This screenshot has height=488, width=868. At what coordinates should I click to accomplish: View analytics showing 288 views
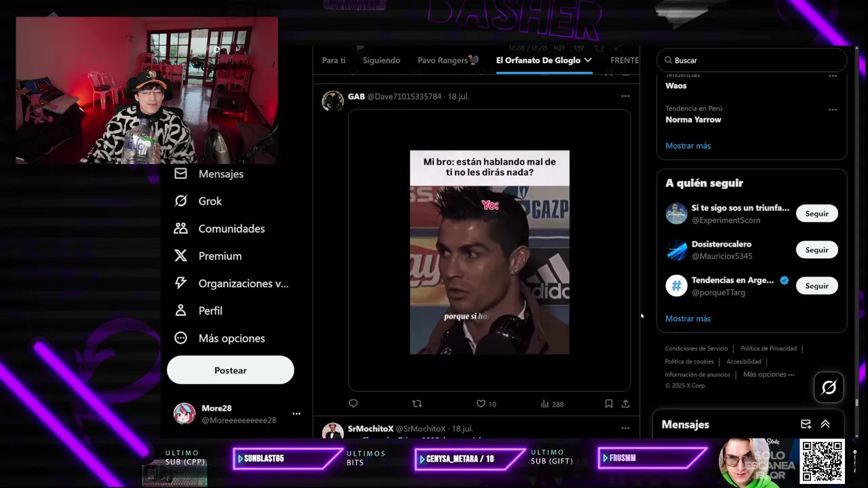coord(552,404)
